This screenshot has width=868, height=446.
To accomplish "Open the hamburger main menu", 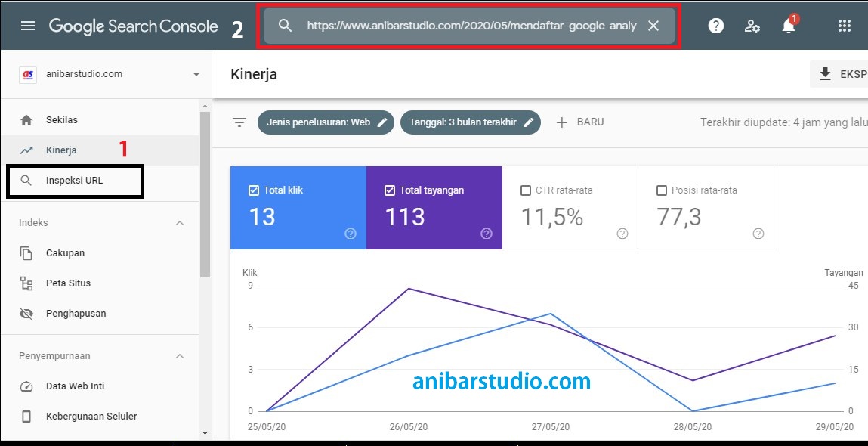I will 28,26.
